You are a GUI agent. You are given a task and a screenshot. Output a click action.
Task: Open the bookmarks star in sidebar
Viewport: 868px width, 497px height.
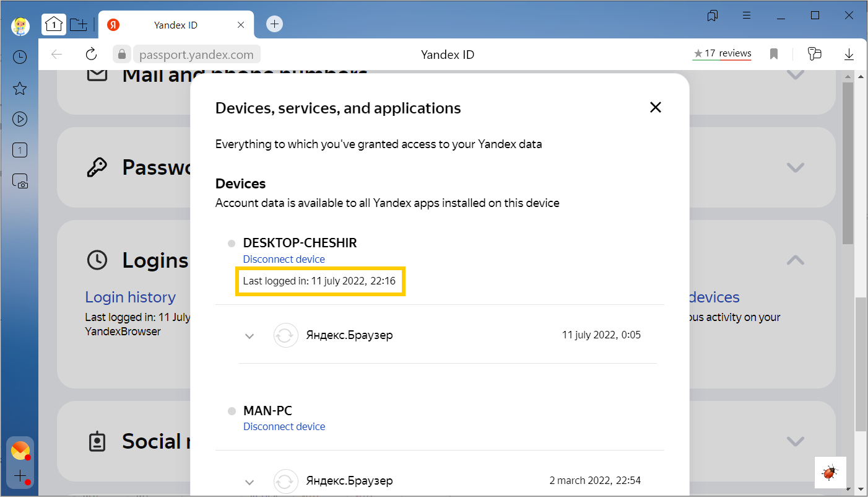20,89
